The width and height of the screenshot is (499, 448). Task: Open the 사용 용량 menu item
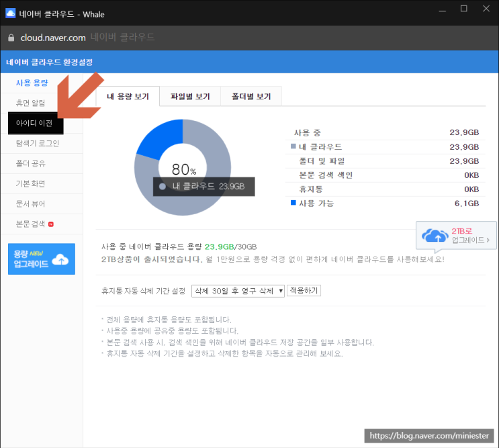coord(32,83)
